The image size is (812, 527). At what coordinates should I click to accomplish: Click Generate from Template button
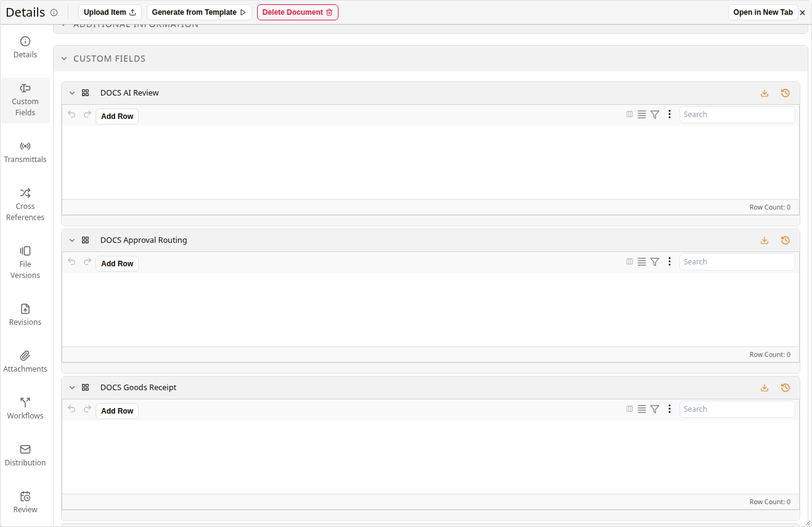(x=199, y=12)
